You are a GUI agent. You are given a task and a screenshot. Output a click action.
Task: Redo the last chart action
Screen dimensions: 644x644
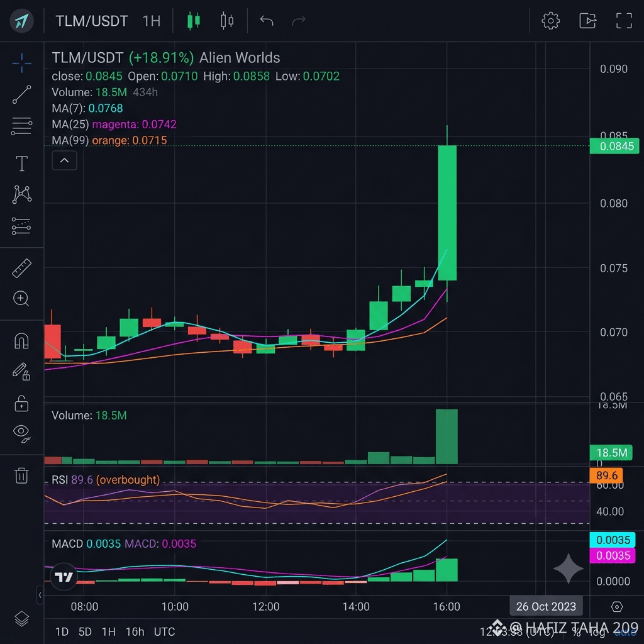click(x=299, y=20)
